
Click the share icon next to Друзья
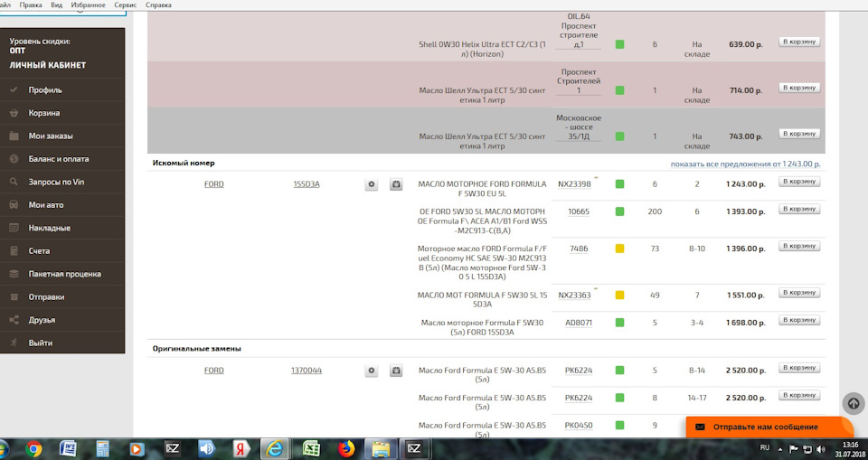click(x=14, y=320)
